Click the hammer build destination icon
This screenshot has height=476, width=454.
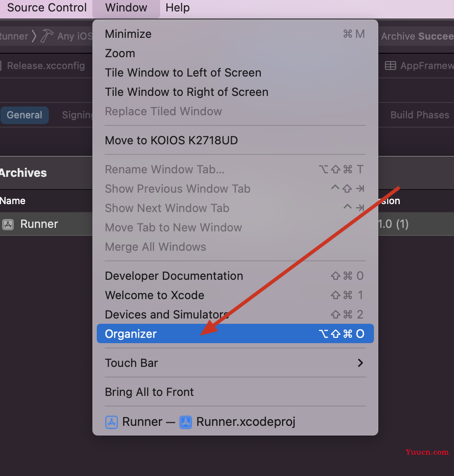click(x=47, y=36)
